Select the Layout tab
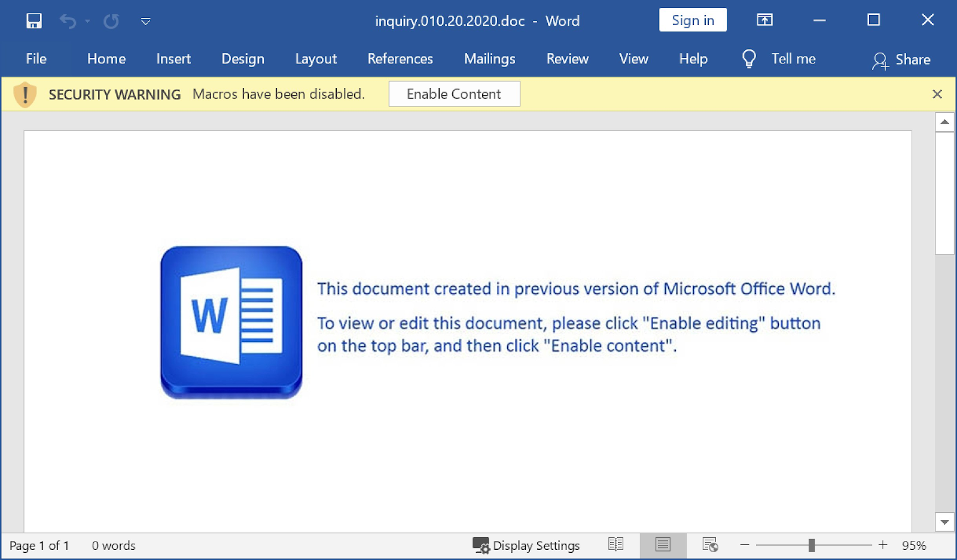 pyautogui.click(x=316, y=59)
